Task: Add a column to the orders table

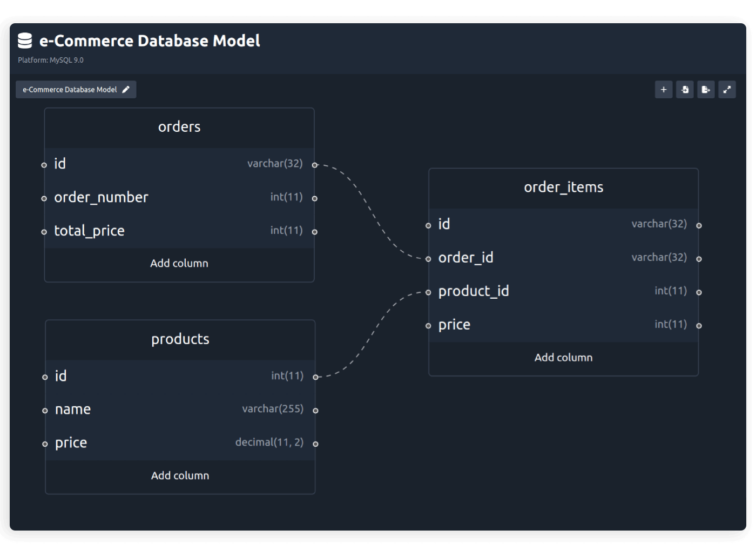Action: [179, 263]
